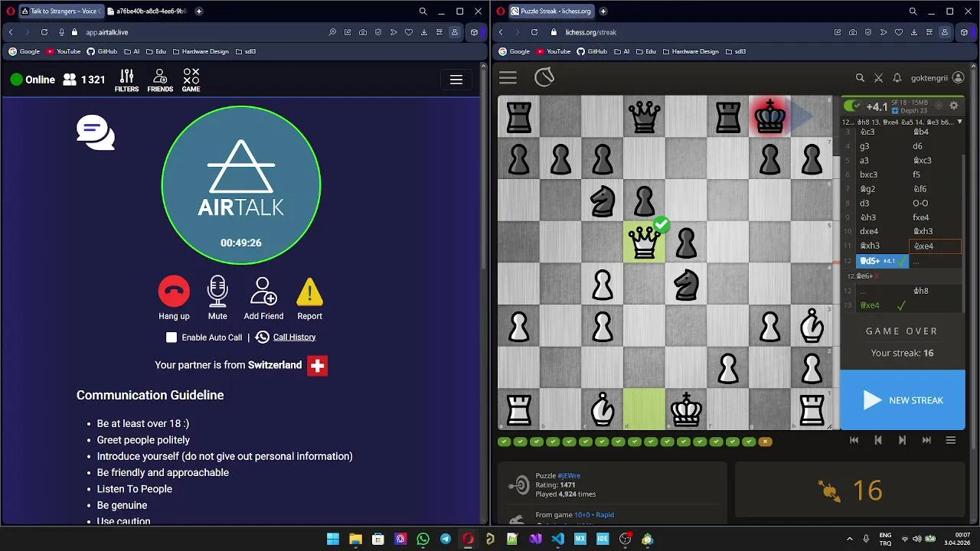Open the AirTalk chat messages bubble

[96, 133]
